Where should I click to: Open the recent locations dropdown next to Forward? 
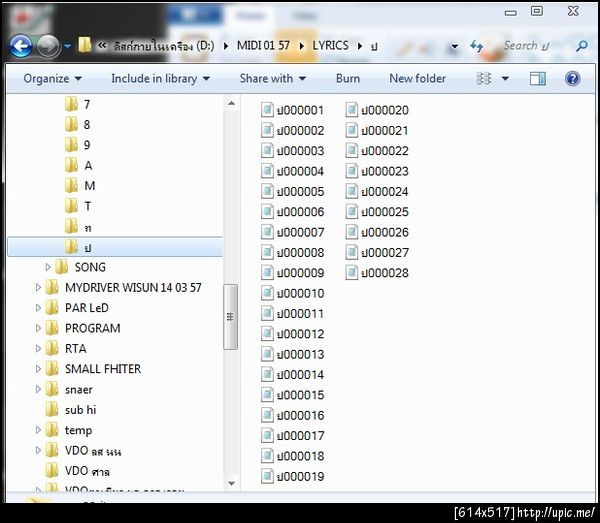click(x=67, y=46)
